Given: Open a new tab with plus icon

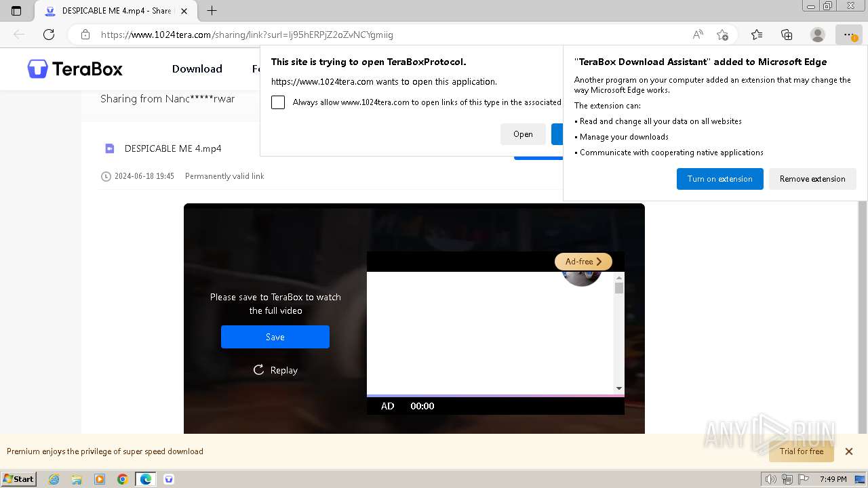Looking at the screenshot, I should point(212,11).
